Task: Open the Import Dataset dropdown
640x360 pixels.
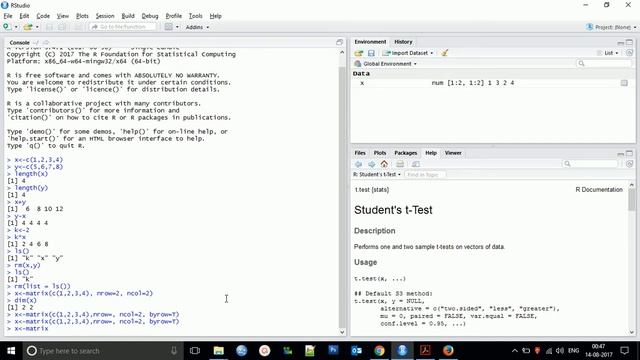Action: (408, 53)
